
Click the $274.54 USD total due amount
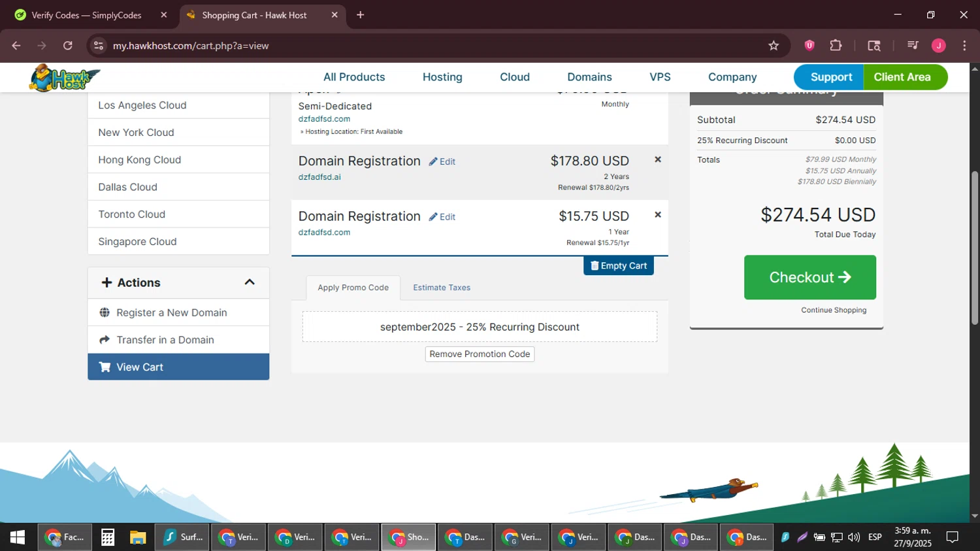[x=818, y=215]
